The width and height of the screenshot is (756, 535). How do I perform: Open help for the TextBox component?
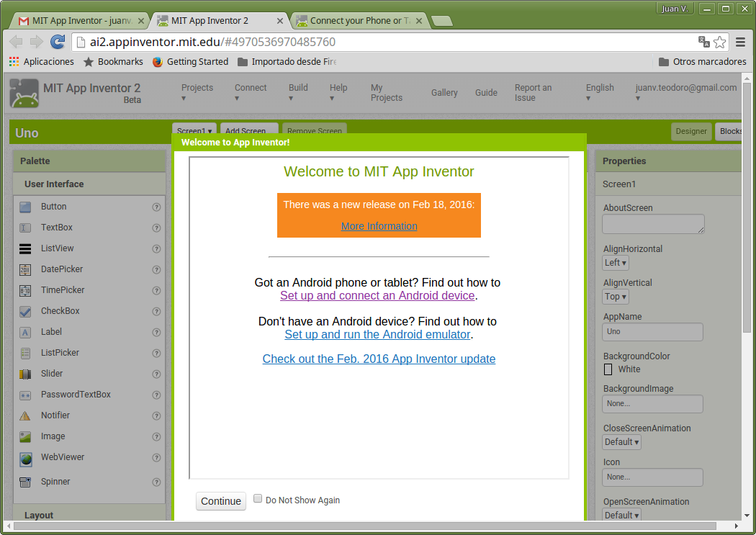pyautogui.click(x=156, y=228)
